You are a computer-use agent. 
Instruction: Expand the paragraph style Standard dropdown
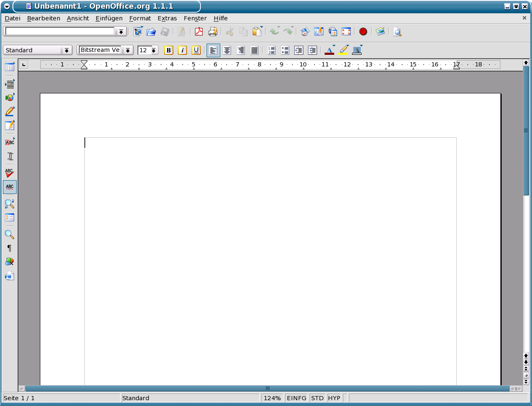pos(66,50)
